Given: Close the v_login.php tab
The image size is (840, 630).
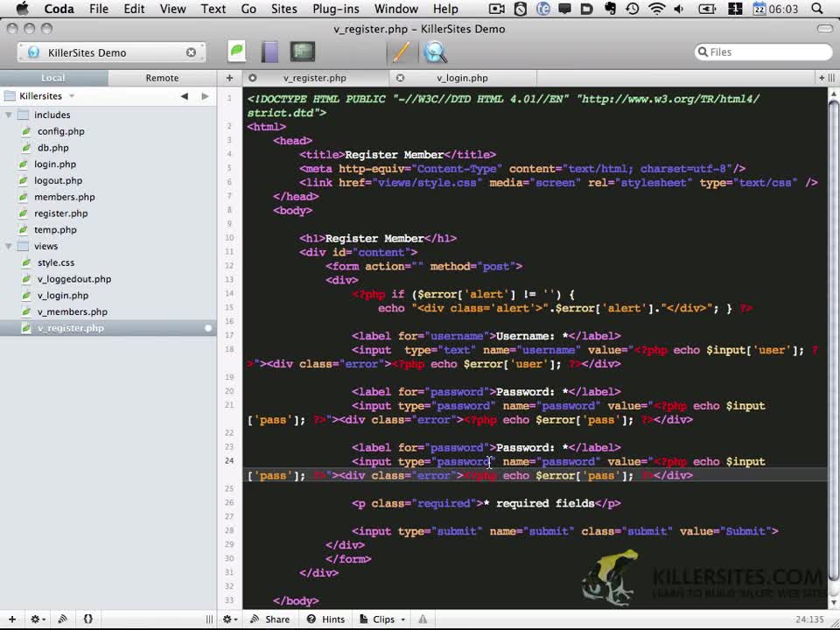Looking at the screenshot, I should pyautogui.click(x=400, y=78).
